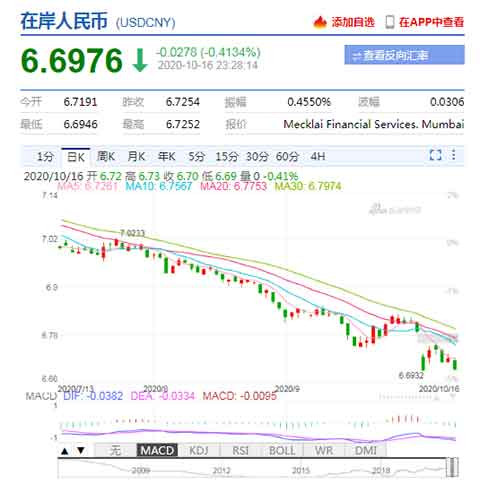Click the DIF: -0.0382 value
The height and width of the screenshot is (484, 480).
tap(93, 396)
